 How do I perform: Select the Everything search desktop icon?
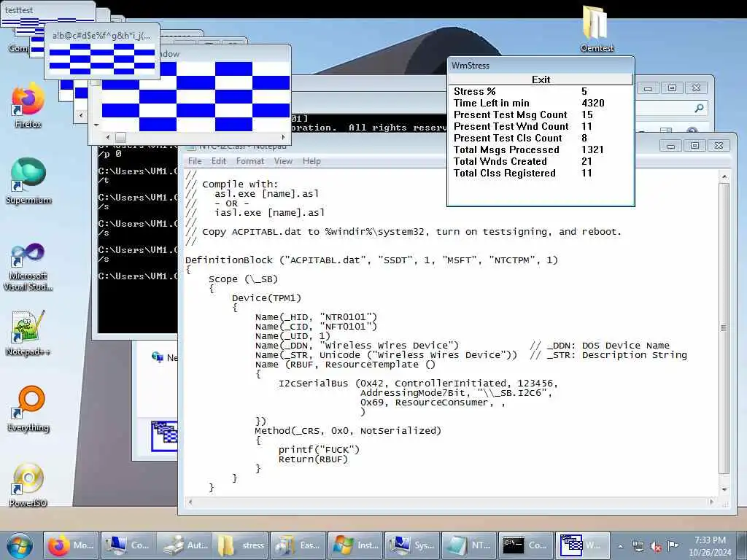(x=28, y=408)
